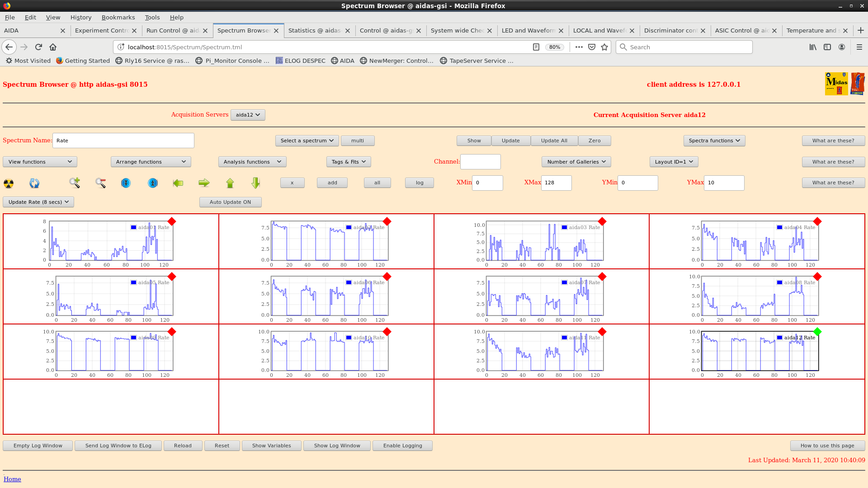This screenshot has width=868, height=488.
Task: Click the blue circle down-chevron icon
Action: [126, 183]
